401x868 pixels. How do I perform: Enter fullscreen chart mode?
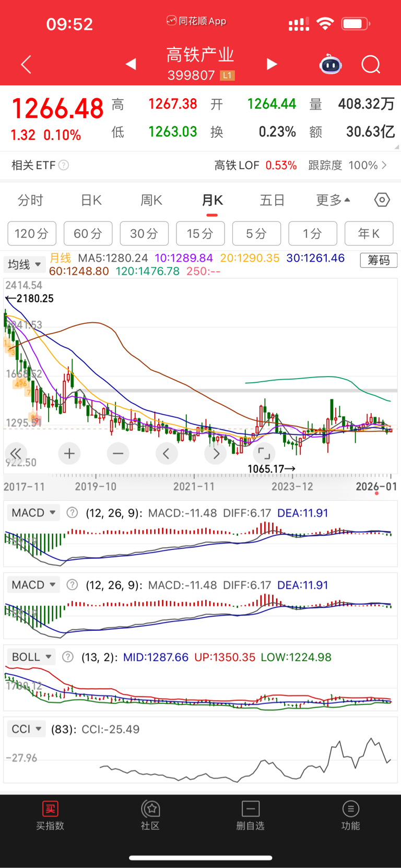click(264, 453)
